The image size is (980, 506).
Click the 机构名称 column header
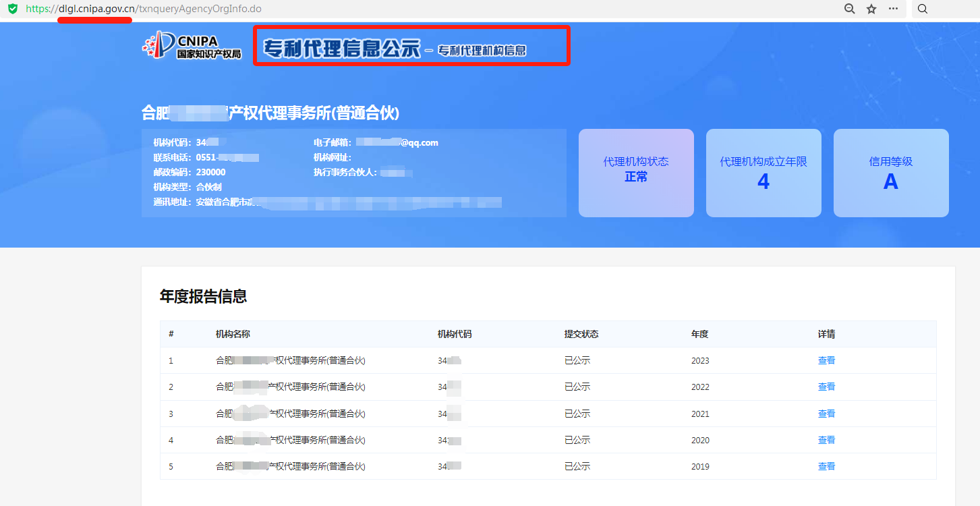coord(233,334)
